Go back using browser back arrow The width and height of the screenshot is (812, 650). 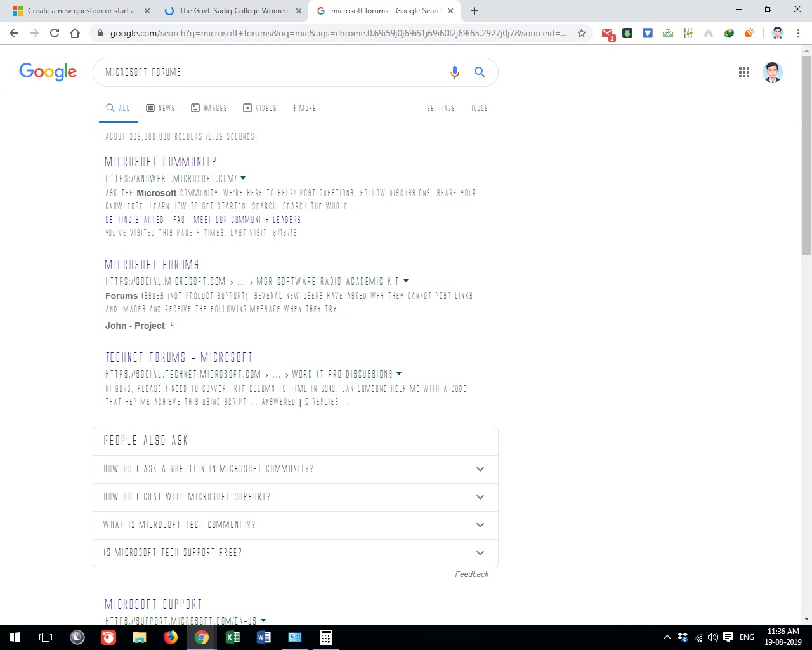click(x=14, y=33)
